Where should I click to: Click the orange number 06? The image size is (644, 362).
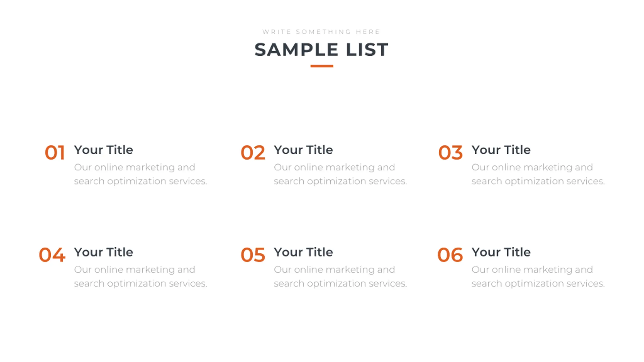click(x=450, y=255)
